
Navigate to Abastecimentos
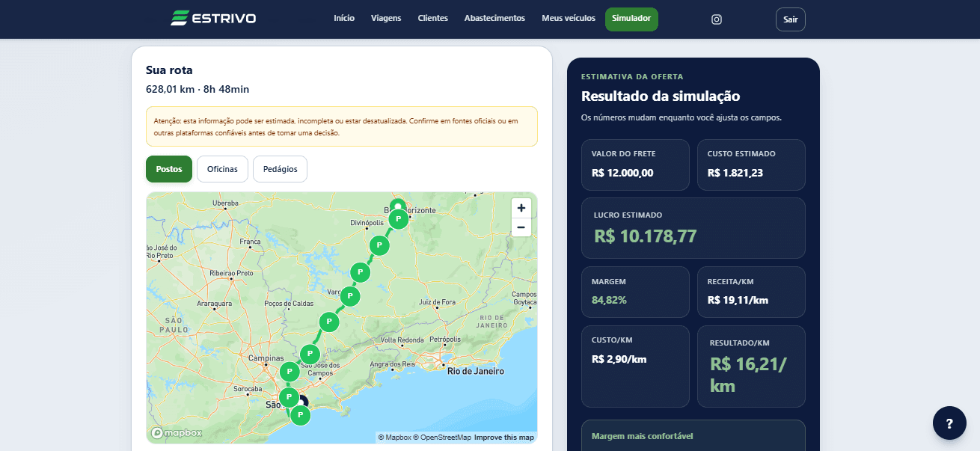click(x=494, y=19)
